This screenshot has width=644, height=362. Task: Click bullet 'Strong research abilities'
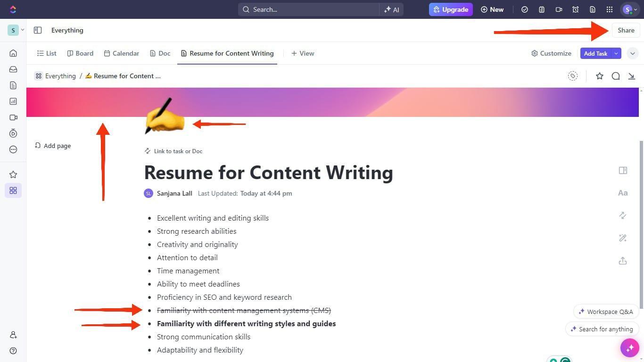click(197, 231)
